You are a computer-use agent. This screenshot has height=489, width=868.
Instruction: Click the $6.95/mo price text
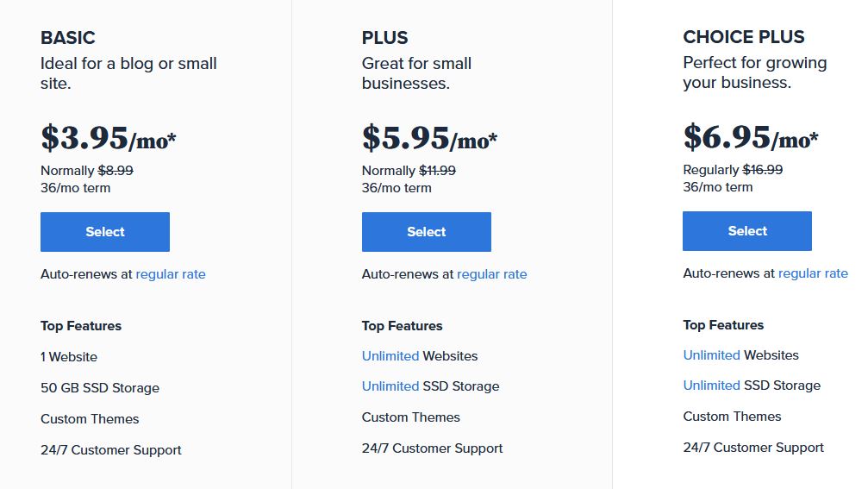751,137
